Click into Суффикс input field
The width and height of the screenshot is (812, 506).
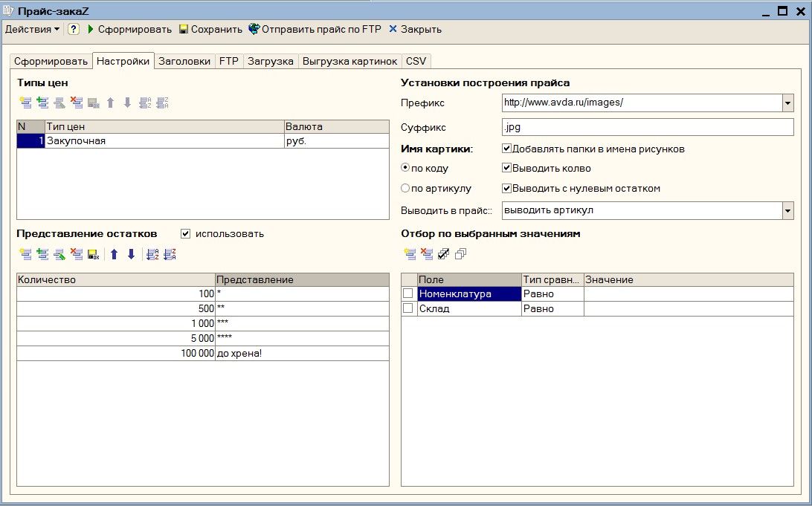click(x=648, y=127)
